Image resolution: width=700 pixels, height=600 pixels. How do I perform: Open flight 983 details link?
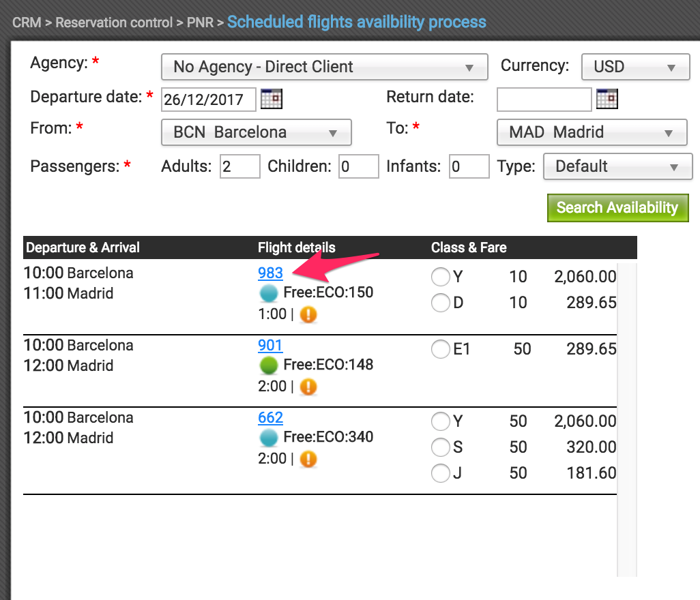point(271,273)
